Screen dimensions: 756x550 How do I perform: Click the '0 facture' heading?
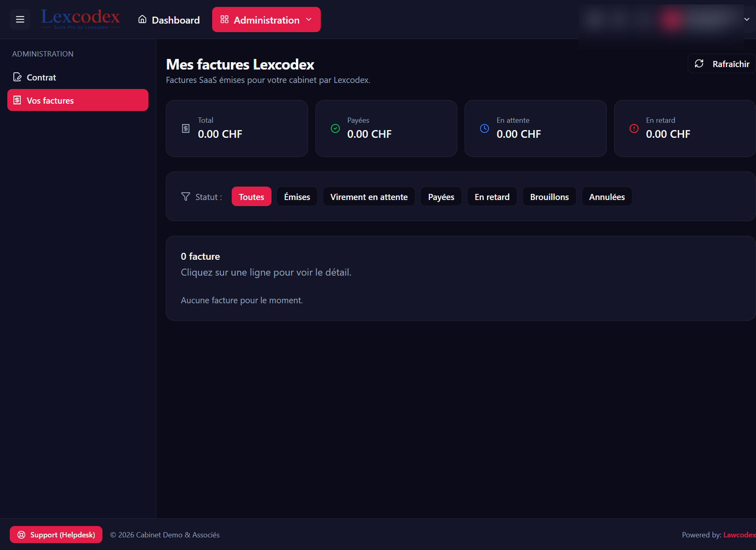coord(200,257)
